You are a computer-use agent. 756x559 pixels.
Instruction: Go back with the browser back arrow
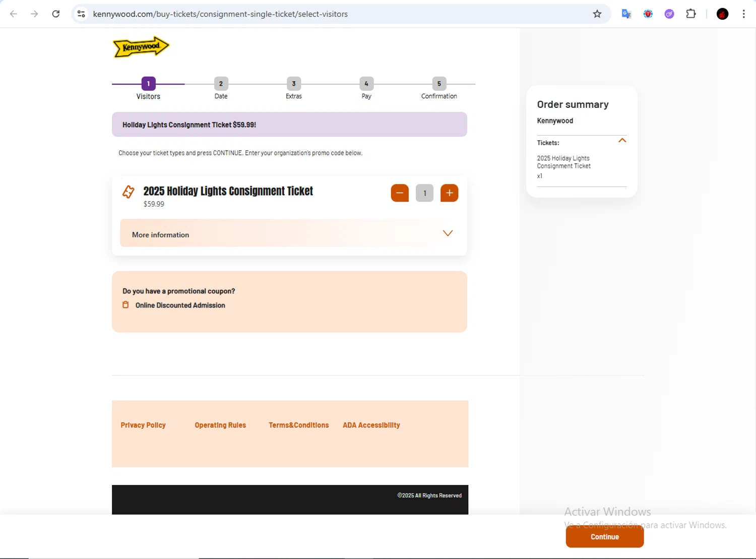coord(14,14)
